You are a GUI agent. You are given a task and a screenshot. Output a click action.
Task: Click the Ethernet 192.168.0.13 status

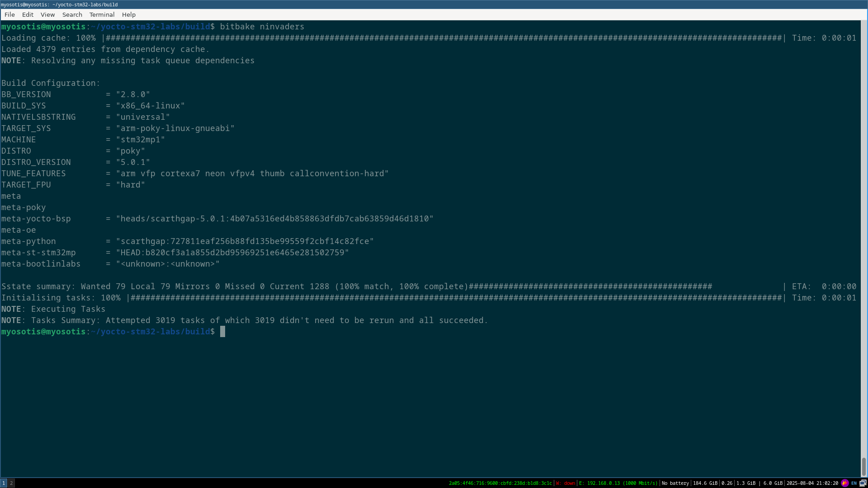click(618, 483)
